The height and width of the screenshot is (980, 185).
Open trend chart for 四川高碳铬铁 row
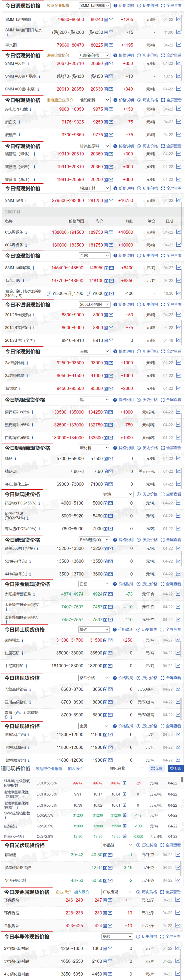click(178, 702)
